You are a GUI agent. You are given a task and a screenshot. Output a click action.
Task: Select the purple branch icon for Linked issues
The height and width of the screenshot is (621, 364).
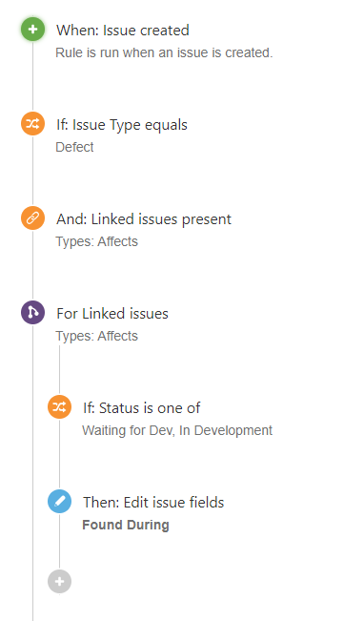[x=32, y=313]
